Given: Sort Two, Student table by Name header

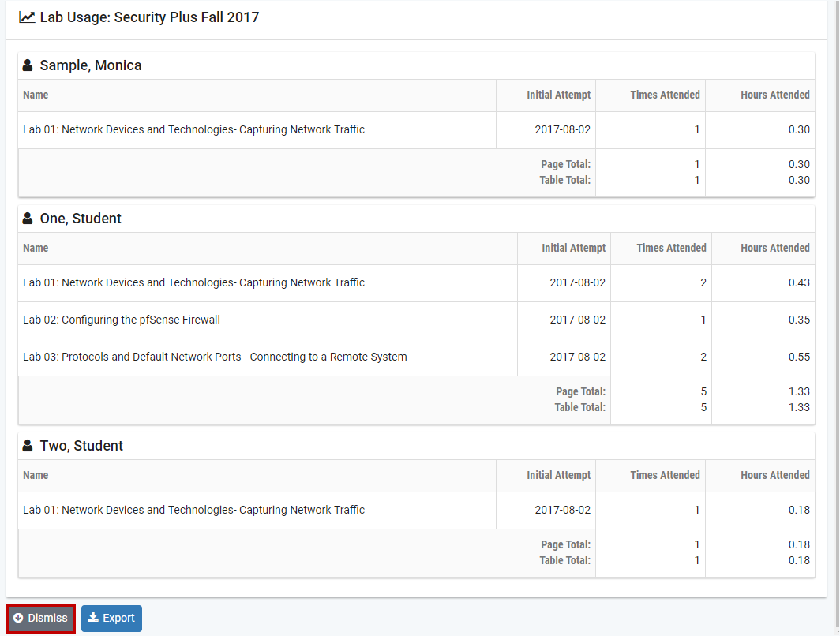Looking at the screenshot, I should 36,475.
